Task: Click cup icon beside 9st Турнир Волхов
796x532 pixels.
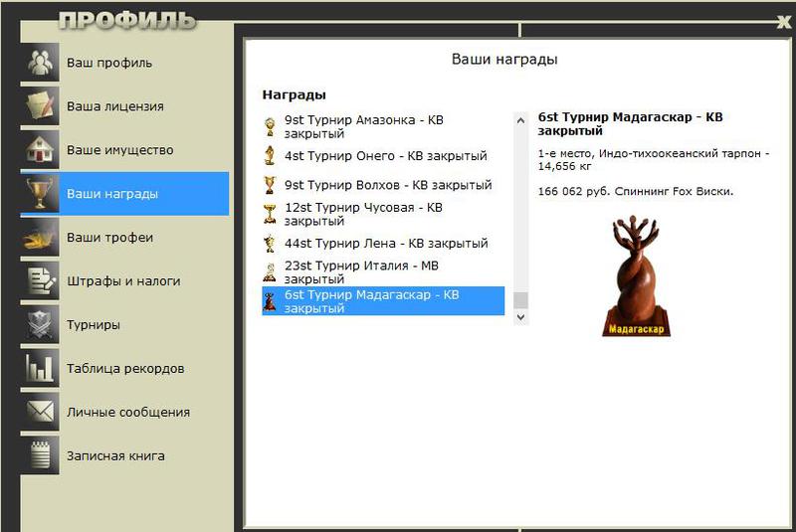Action: (270, 185)
